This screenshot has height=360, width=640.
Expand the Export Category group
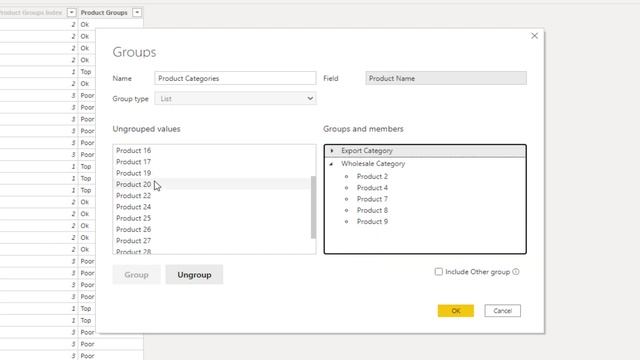pyautogui.click(x=332, y=151)
